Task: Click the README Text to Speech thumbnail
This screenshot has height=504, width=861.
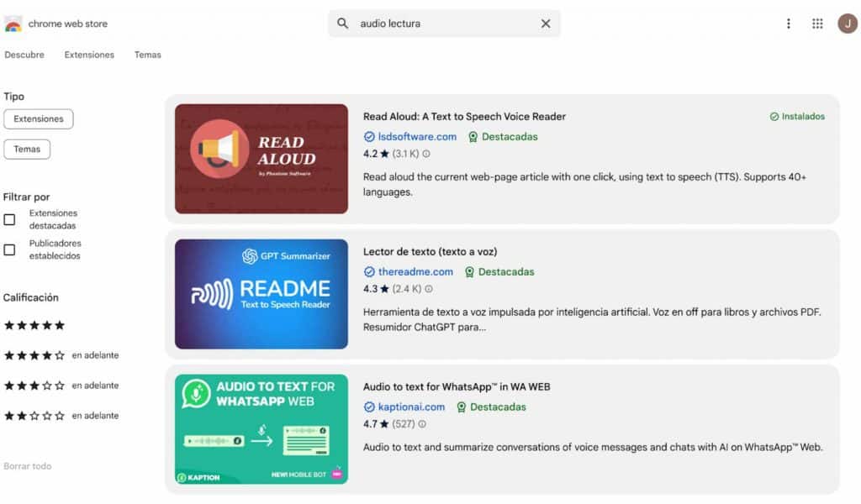Action: pyautogui.click(x=261, y=294)
